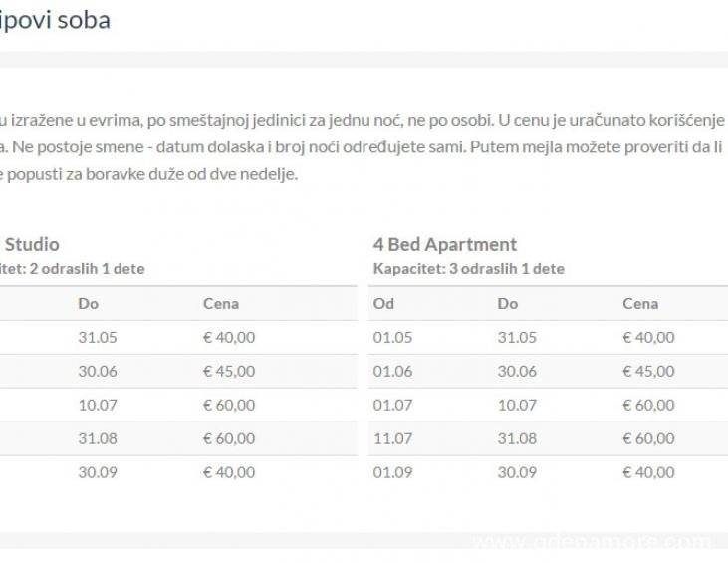Click the € 45,00 price in Studio table
The width and height of the screenshot is (728, 563).
click(x=229, y=372)
